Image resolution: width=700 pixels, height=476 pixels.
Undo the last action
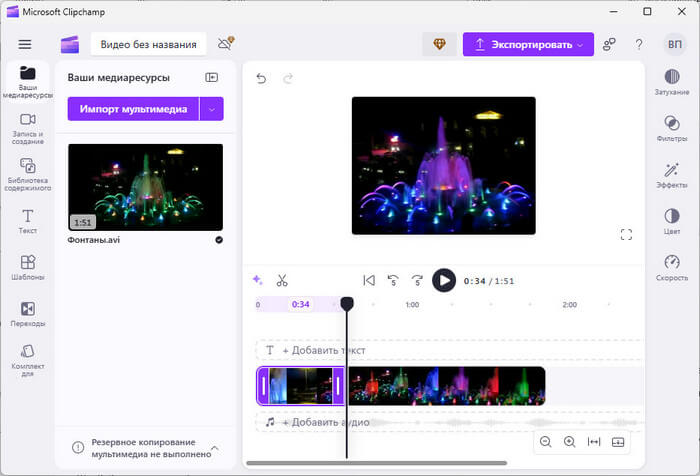point(261,79)
